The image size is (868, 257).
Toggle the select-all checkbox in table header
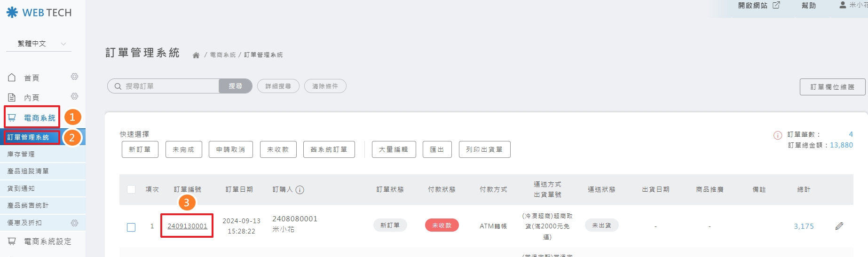tap(131, 189)
